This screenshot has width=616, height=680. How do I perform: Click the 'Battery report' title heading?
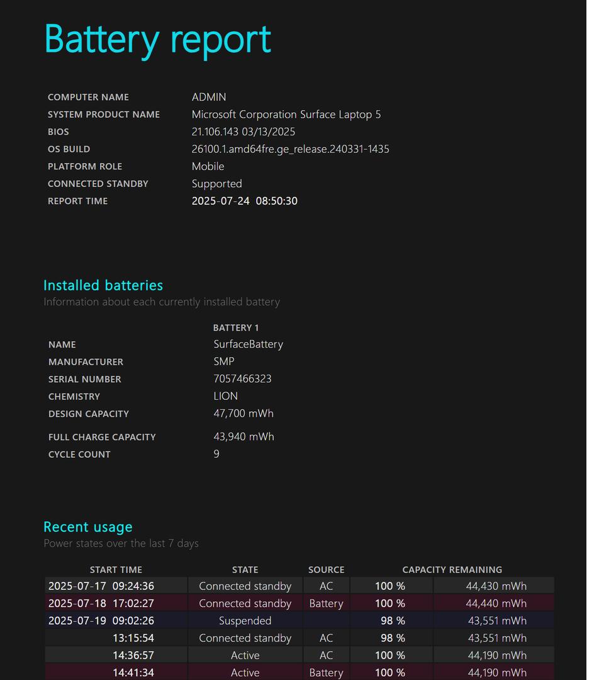click(x=158, y=40)
